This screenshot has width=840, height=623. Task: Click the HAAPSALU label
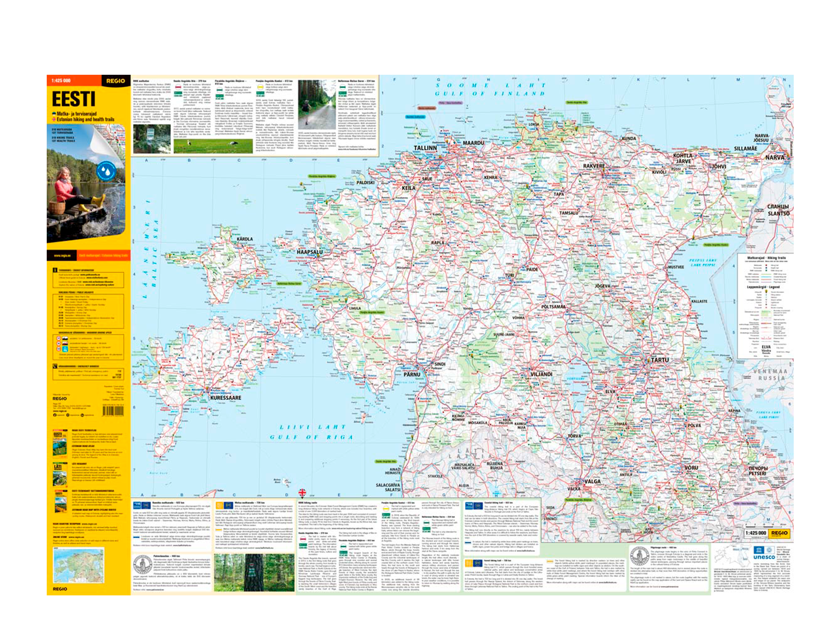[x=310, y=252]
